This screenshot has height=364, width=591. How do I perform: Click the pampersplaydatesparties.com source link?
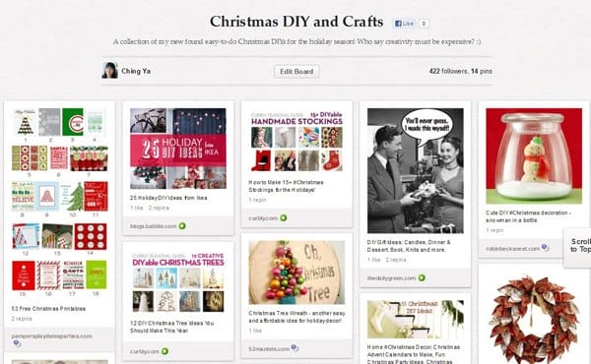51,336
